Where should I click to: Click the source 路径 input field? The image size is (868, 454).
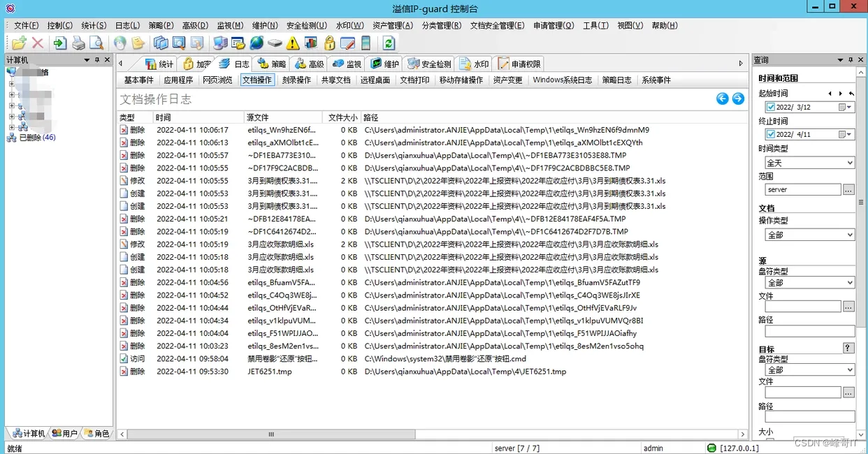[x=809, y=331]
